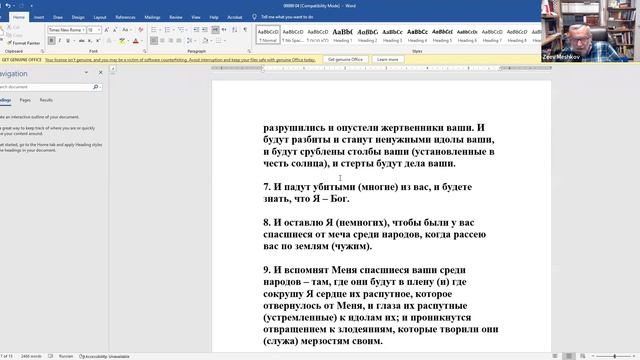Switch to the Design tab
This screenshot has width=640, height=360.
point(78,17)
